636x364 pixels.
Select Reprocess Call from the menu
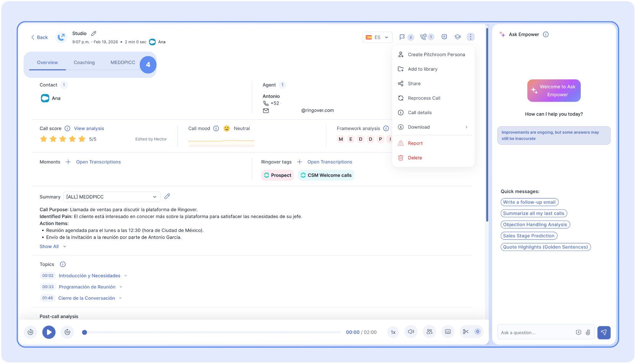[424, 98]
